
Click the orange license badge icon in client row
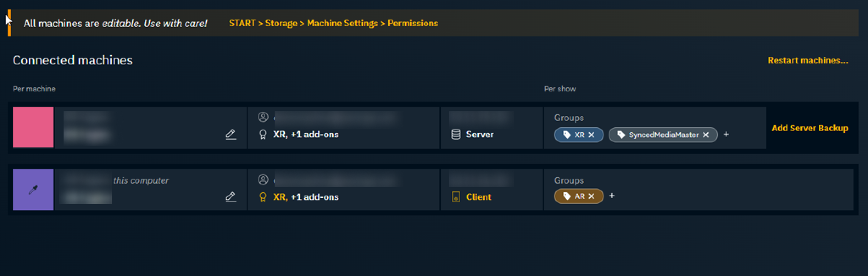point(263,197)
